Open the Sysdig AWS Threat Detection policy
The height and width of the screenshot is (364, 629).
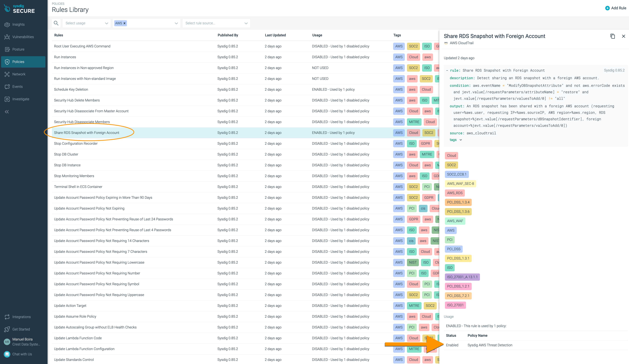(490, 345)
